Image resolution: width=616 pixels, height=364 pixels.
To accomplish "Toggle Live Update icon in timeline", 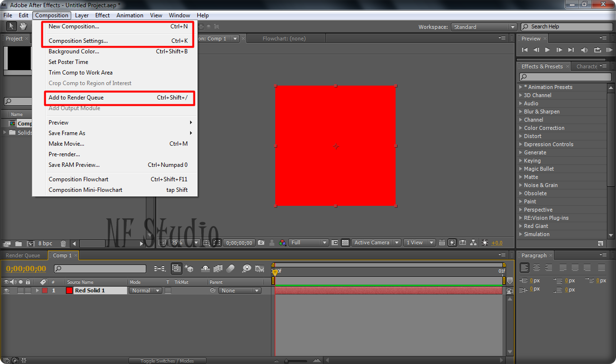I will point(177,268).
